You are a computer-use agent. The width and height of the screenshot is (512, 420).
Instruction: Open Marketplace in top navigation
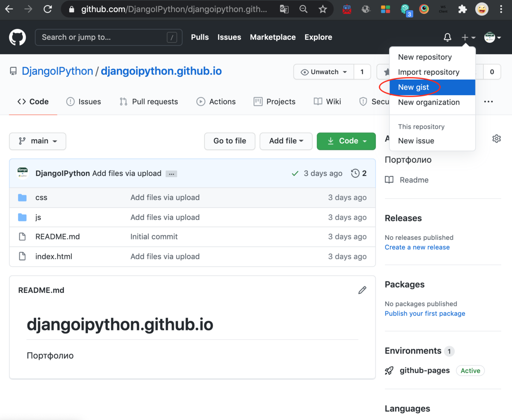(273, 38)
